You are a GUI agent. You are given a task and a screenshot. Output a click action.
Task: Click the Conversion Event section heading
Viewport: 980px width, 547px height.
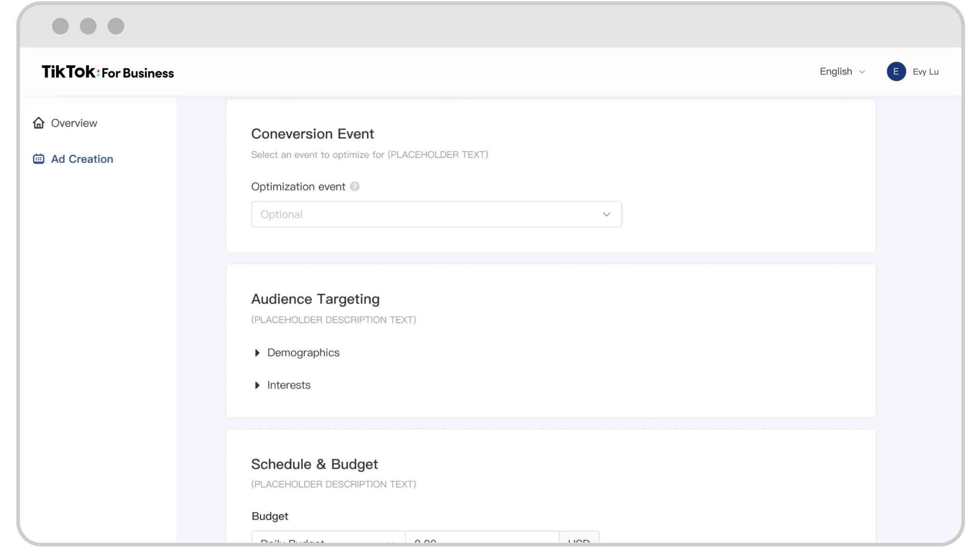[x=312, y=133]
